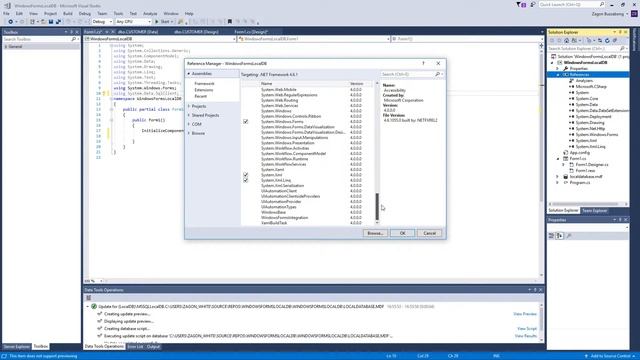This screenshot has width=640, height=360.
Task: Click Home icon in Solution Explorer toolbar
Action: coord(567,40)
